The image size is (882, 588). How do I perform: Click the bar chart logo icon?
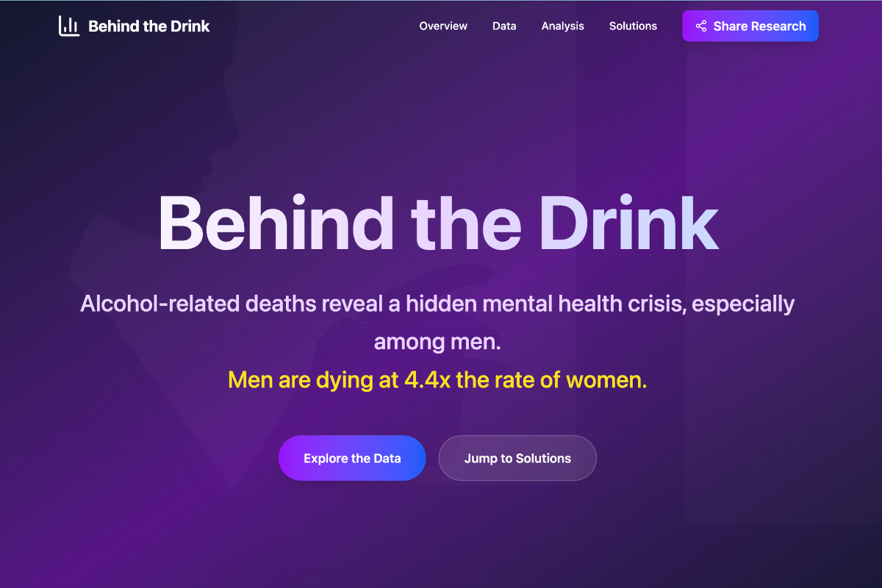coord(69,26)
